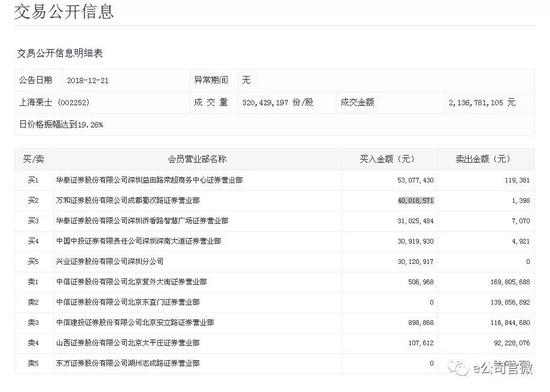Select the buy amount in row 买4
This screenshot has height=392, width=550.
[416, 241]
